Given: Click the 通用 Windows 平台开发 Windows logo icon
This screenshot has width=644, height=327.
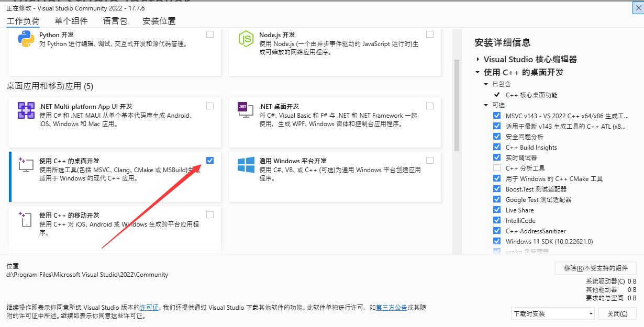Looking at the screenshot, I should (246, 165).
